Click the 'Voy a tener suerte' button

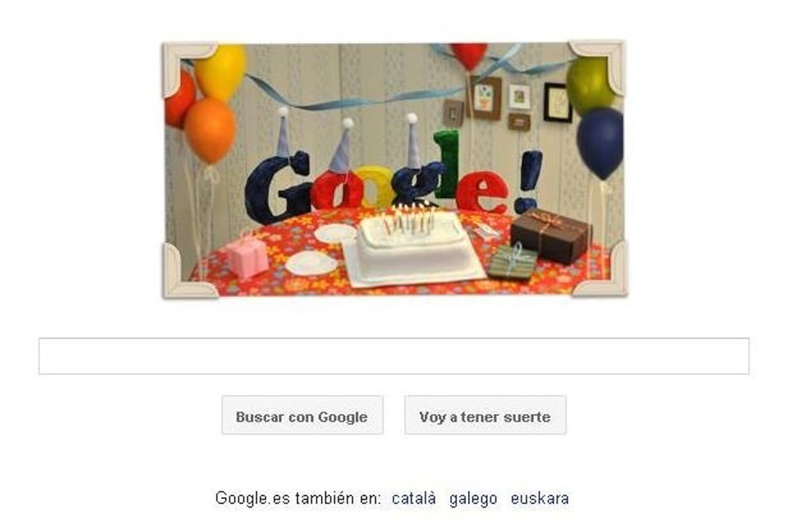485,415
